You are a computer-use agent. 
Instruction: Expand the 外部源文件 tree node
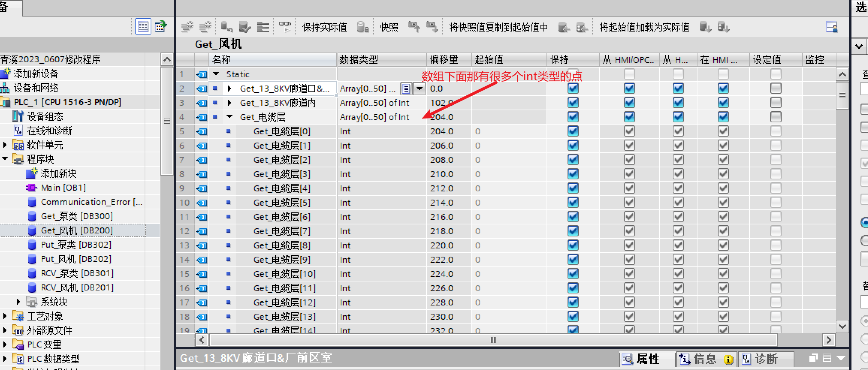pyautogui.click(x=5, y=330)
